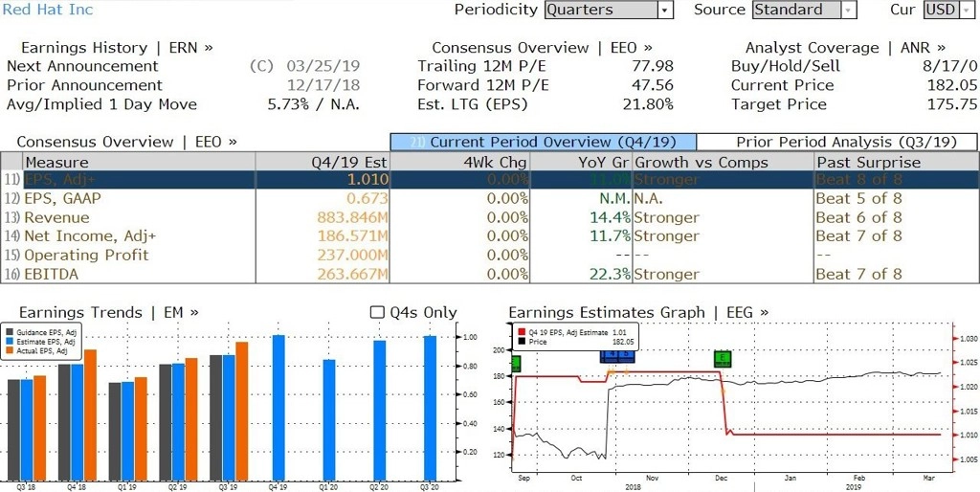Click the Red Hat Inc company title
Image resolution: width=980 pixels, height=492 pixels.
click(48, 10)
